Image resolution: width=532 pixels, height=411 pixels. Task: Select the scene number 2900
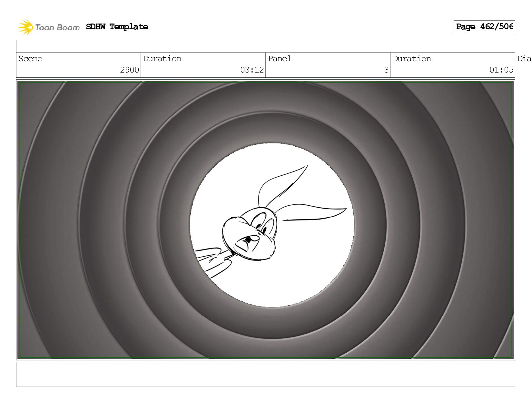pyautogui.click(x=129, y=70)
